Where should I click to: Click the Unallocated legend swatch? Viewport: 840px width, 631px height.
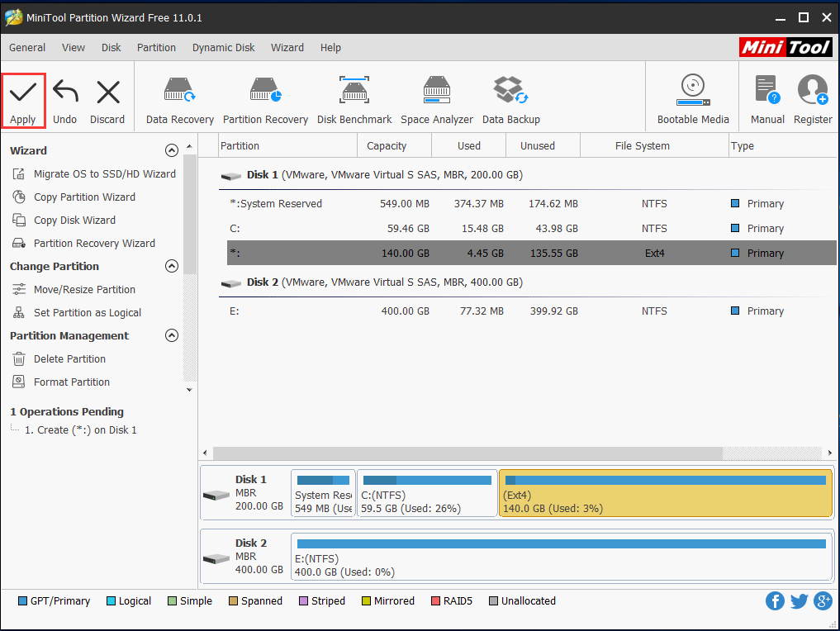point(493,601)
